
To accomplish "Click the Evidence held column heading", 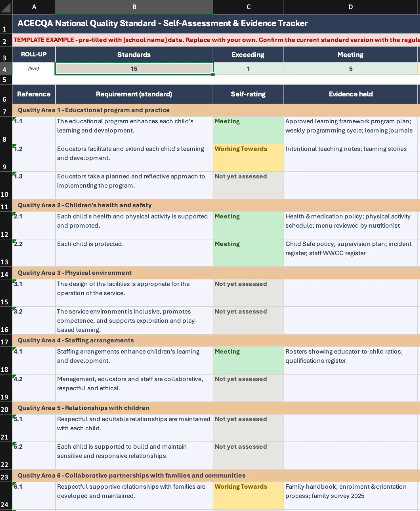I will click(x=351, y=94).
